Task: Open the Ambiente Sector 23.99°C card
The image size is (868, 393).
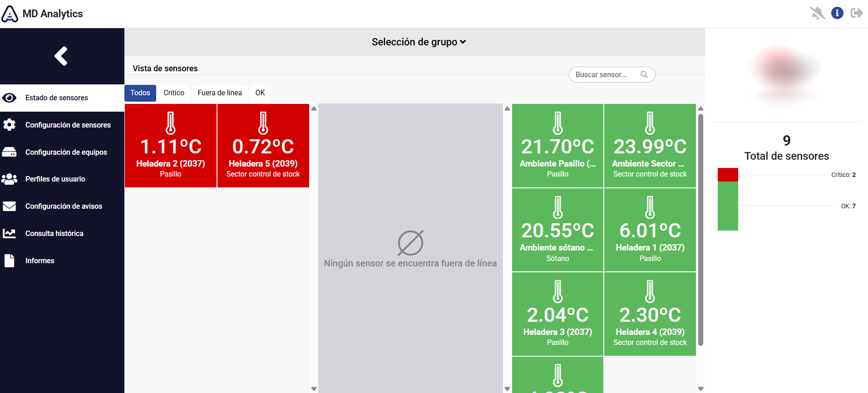Action: click(x=650, y=146)
